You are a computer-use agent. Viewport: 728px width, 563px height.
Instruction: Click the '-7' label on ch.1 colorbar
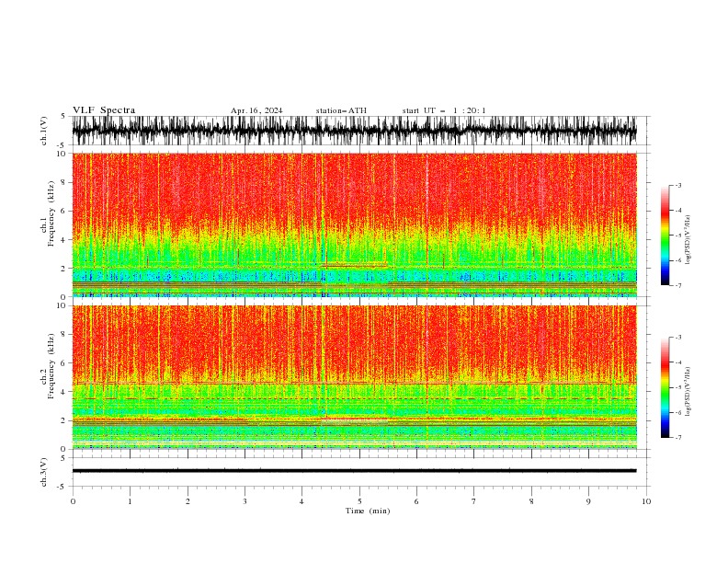677,285
